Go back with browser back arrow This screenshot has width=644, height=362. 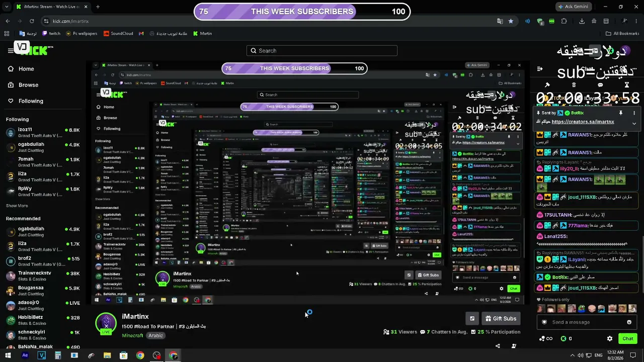[8, 21]
